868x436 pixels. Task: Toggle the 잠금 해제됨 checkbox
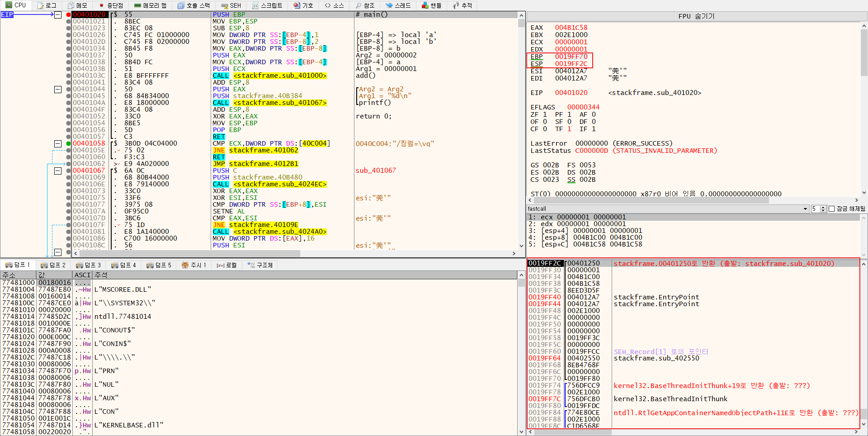pos(831,209)
